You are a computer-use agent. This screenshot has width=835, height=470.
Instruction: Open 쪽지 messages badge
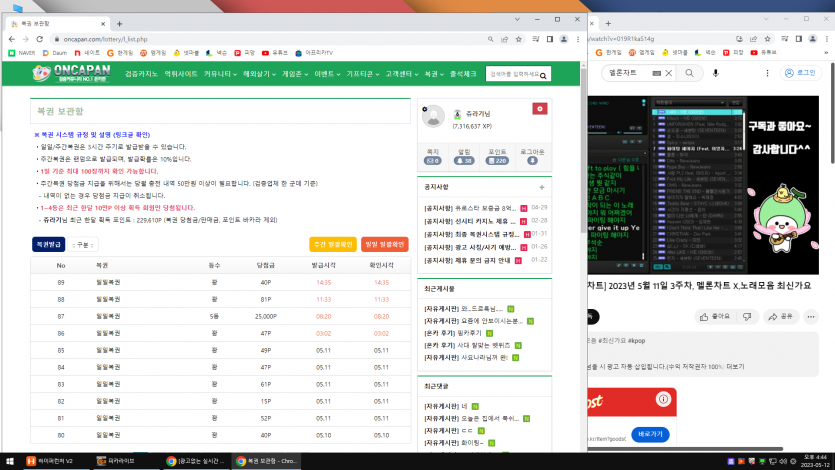click(x=432, y=160)
